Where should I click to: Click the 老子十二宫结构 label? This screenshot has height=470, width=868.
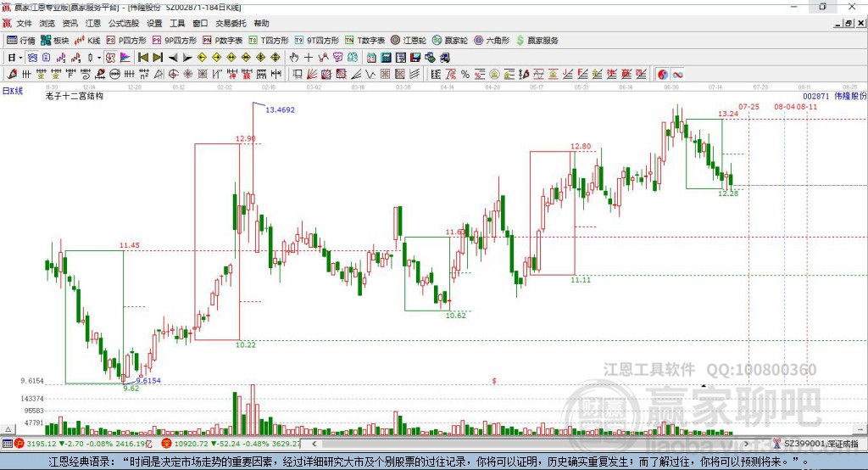click(75, 96)
